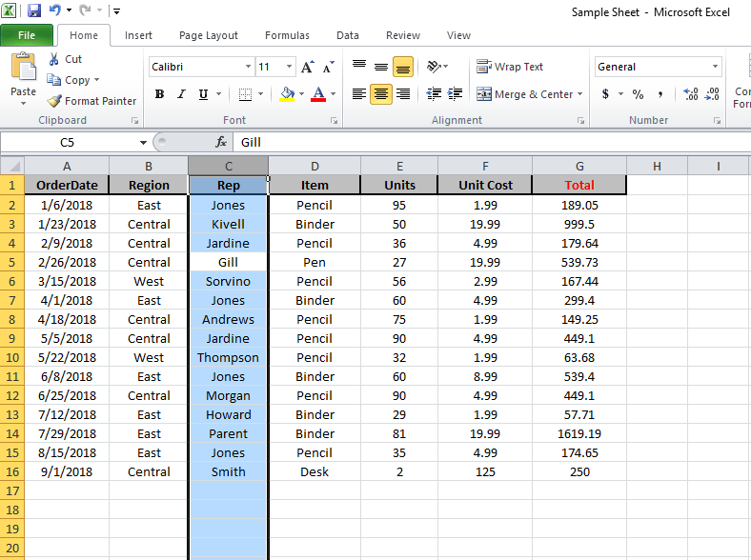Click the Decrease Decimal icon
The height and width of the screenshot is (560, 751).
click(x=712, y=94)
